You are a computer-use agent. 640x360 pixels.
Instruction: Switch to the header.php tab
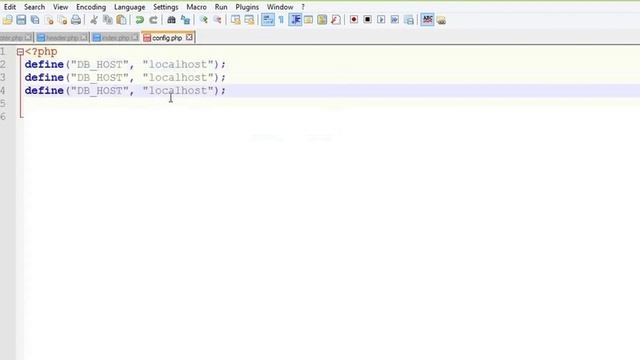click(x=62, y=38)
